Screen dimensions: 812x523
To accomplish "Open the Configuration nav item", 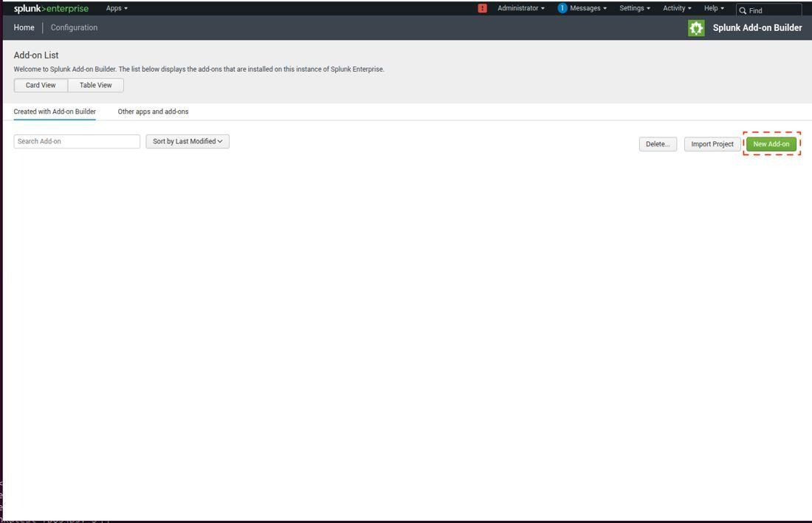I will coord(74,27).
